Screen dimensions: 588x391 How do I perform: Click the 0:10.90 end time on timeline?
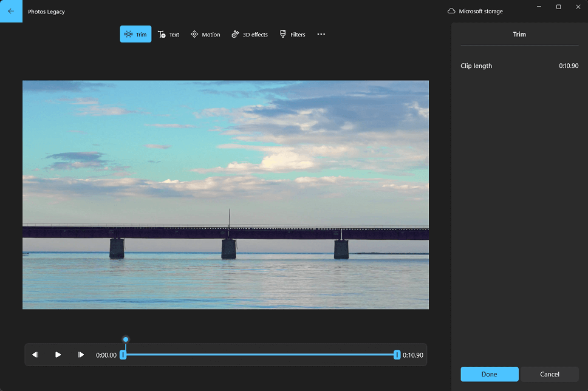pos(413,355)
